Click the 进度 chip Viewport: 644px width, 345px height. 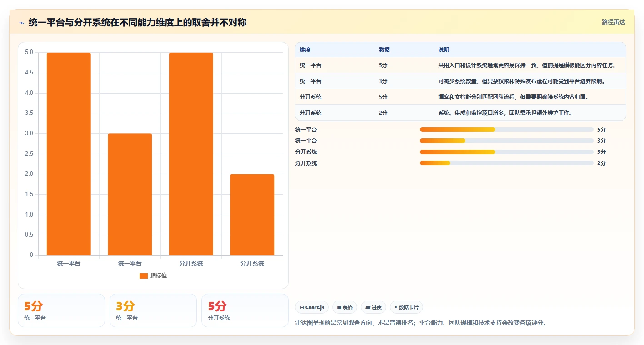(374, 307)
